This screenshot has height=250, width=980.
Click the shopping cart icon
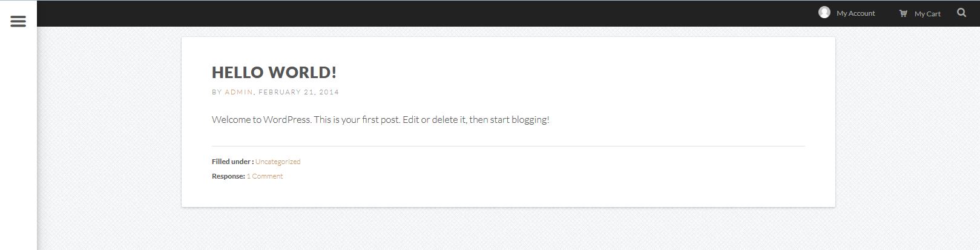click(903, 13)
